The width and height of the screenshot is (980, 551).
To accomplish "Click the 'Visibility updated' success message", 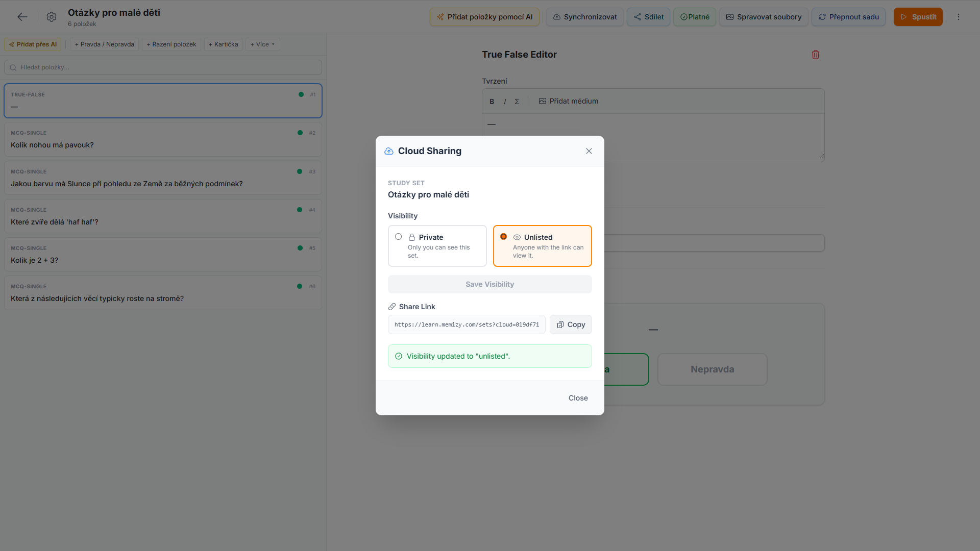I will click(x=489, y=356).
